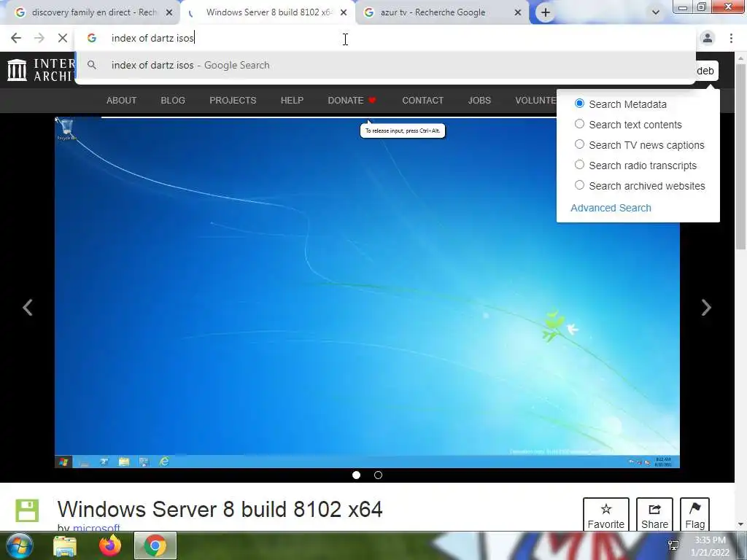Open the 'microsoft' author link
Image resolution: width=747 pixels, height=560 pixels.
96,528
